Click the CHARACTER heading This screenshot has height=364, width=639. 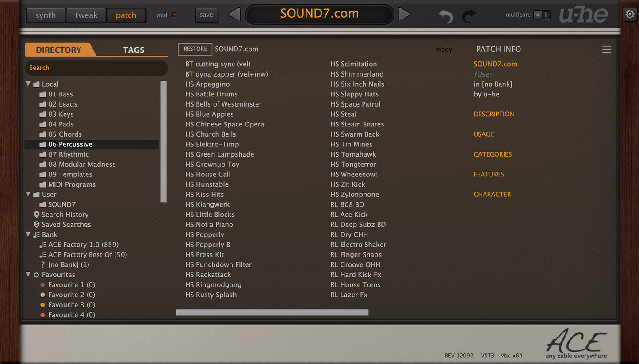click(x=492, y=195)
